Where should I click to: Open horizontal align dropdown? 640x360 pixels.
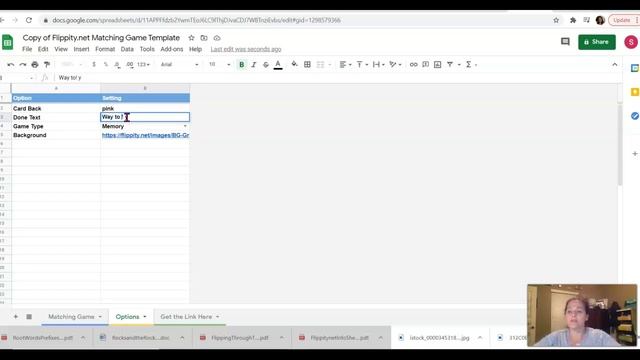[x=345, y=64]
